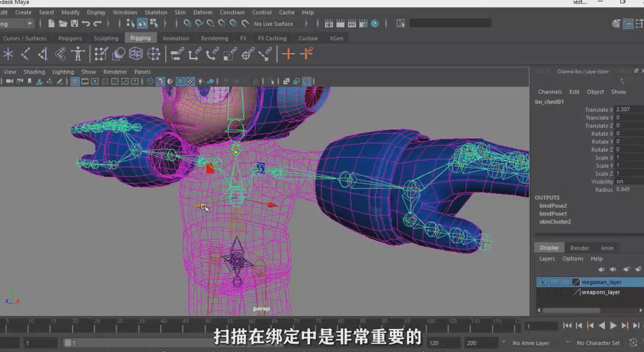Switch to the Animation shelf tab
Image resolution: width=644 pixels, height=352 pixels.
point(176,38)
